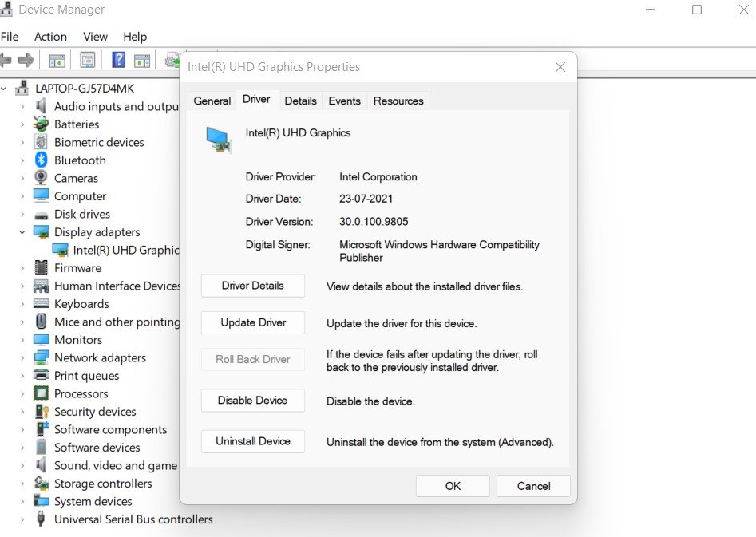
Task: Switch to the Events tab
Action: click(x=344, y=101)
